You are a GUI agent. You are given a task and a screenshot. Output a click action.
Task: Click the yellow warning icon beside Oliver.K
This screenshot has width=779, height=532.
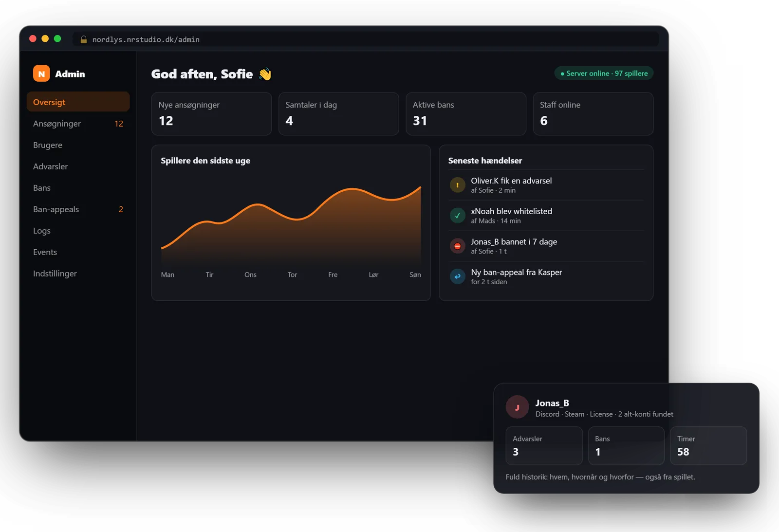pos(457,185)
